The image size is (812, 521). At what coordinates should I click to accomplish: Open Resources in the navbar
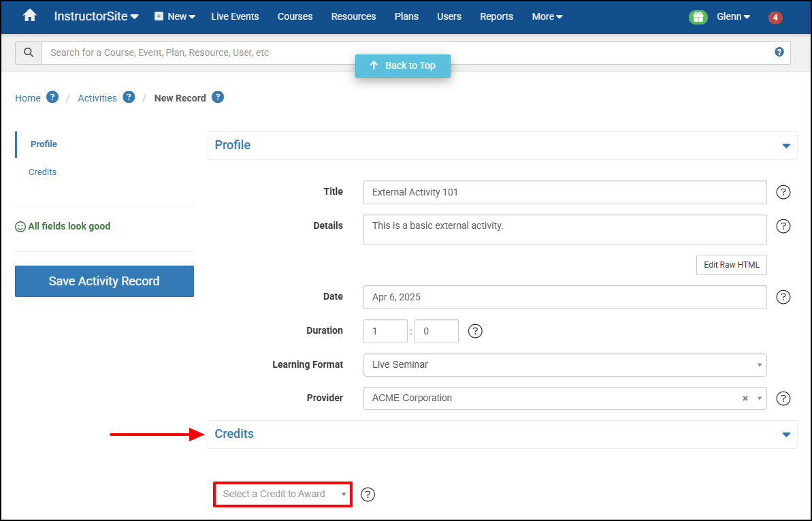354,16
